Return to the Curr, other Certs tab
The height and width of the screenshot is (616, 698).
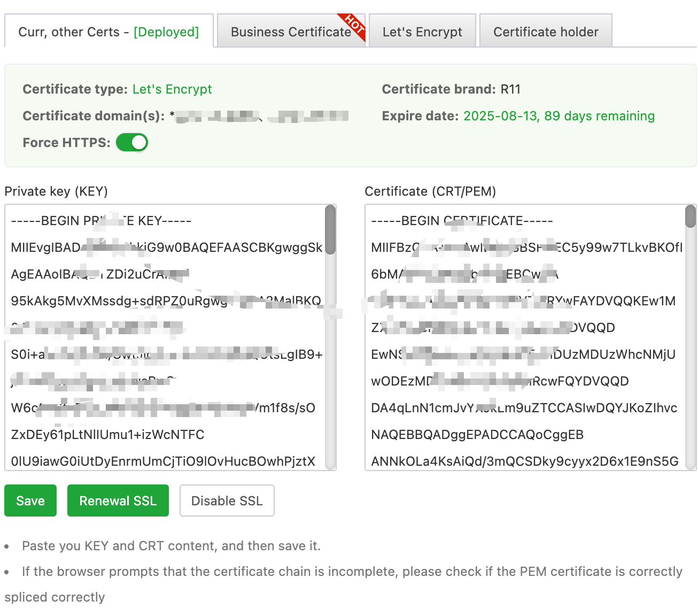point(107,32)
